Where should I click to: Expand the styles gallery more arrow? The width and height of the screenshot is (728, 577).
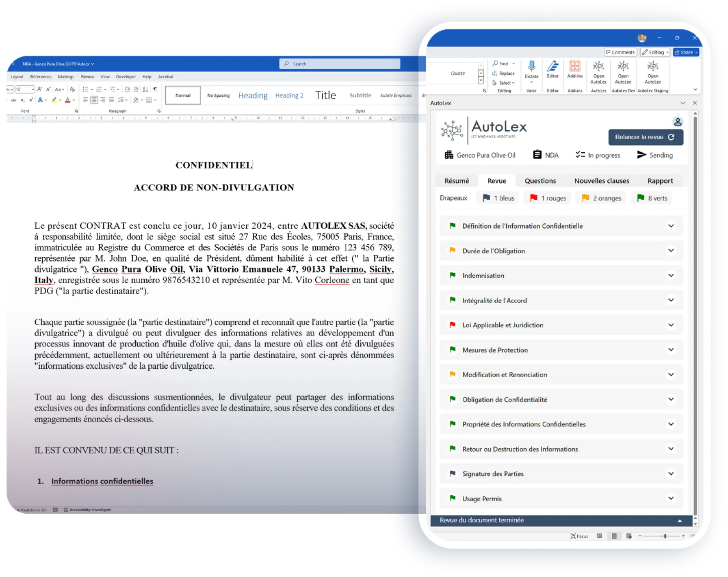pyautogui.click(x=481, y=81)
